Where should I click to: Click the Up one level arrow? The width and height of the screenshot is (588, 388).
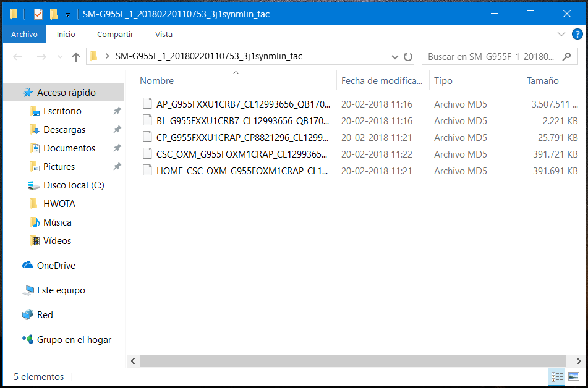76,57
